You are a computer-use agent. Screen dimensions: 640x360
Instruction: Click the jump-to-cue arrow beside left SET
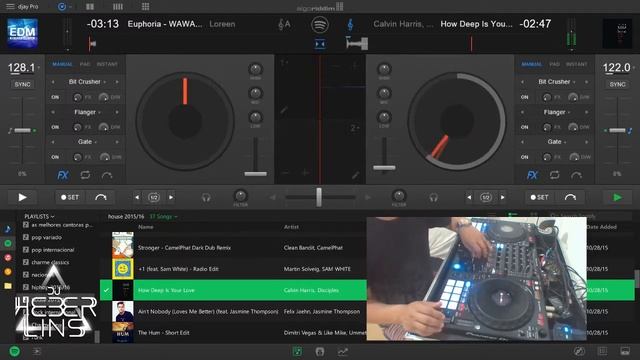[x=101, y=197]
